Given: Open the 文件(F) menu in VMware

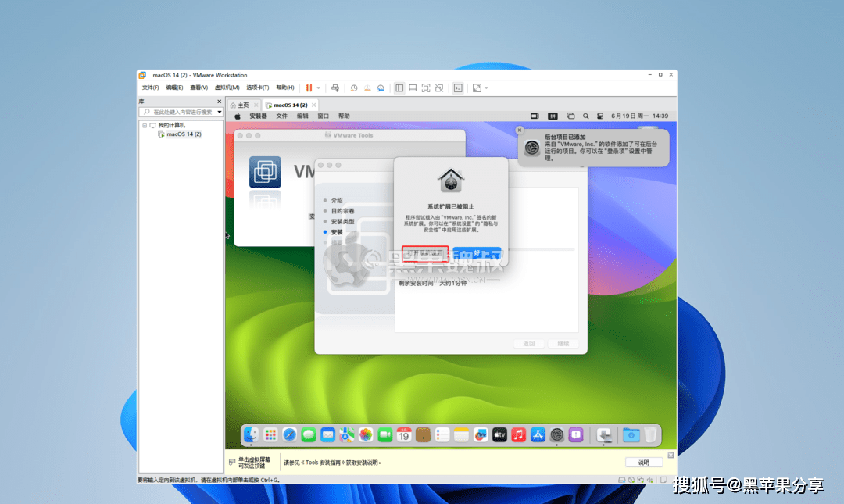Looking at the screenshot, I should pos(150,88).
